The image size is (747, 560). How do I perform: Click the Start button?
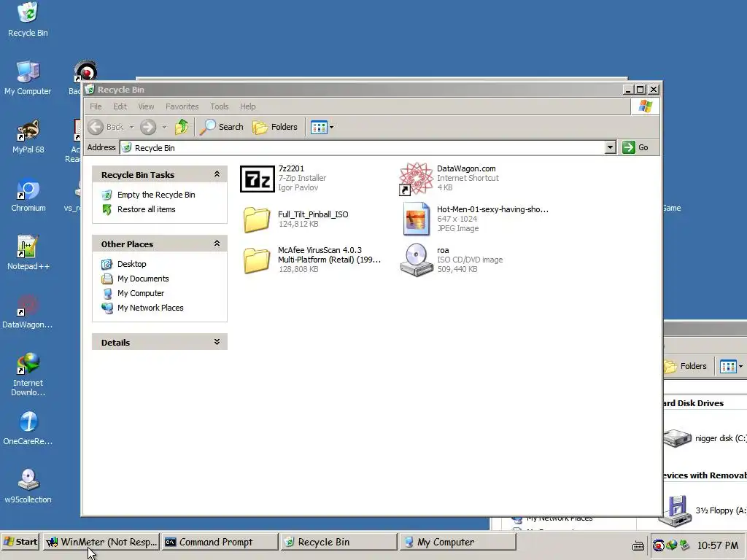coord(20,542)
